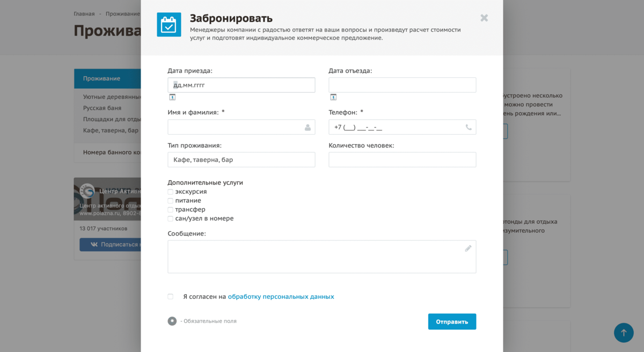Enable the питание checkbox

click(x=170, y=201)
